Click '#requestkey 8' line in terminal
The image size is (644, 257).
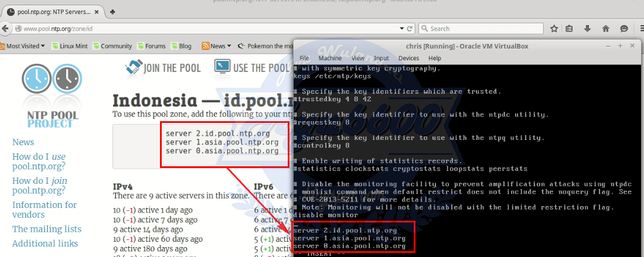click(x=322, y=122)
